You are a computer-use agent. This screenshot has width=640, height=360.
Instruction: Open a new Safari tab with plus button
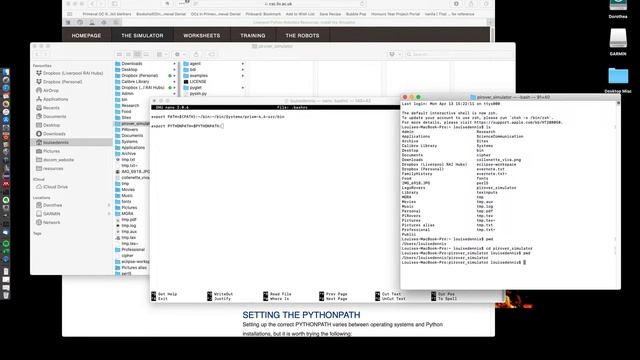coord(490,22)
